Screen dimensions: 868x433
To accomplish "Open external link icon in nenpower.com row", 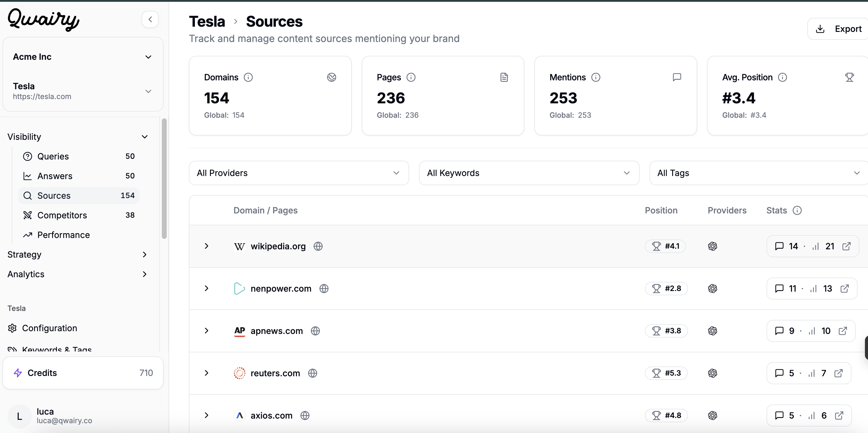I will 844,289.
